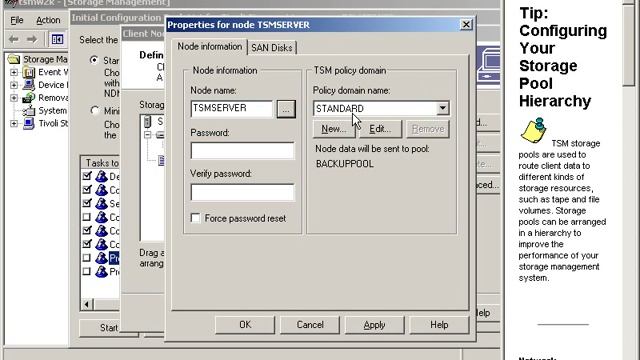Click the server icon in storage tree

(x=147, y=122)
